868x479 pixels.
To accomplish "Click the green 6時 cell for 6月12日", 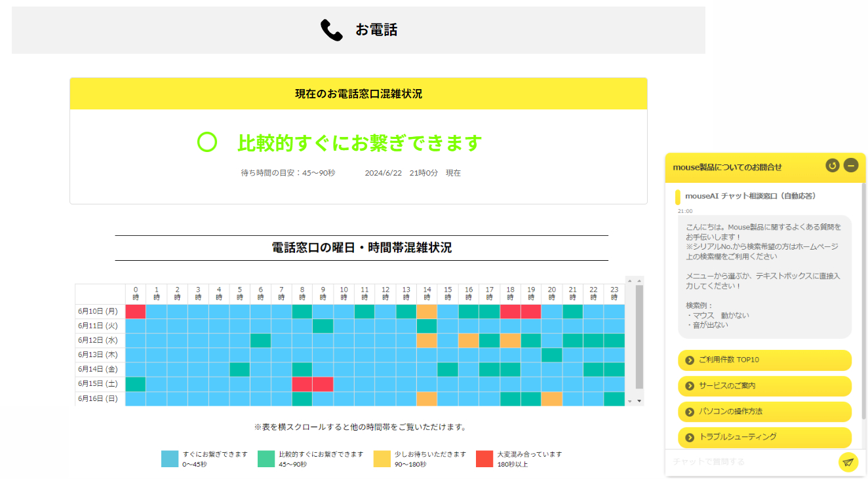I will [260, 340].
